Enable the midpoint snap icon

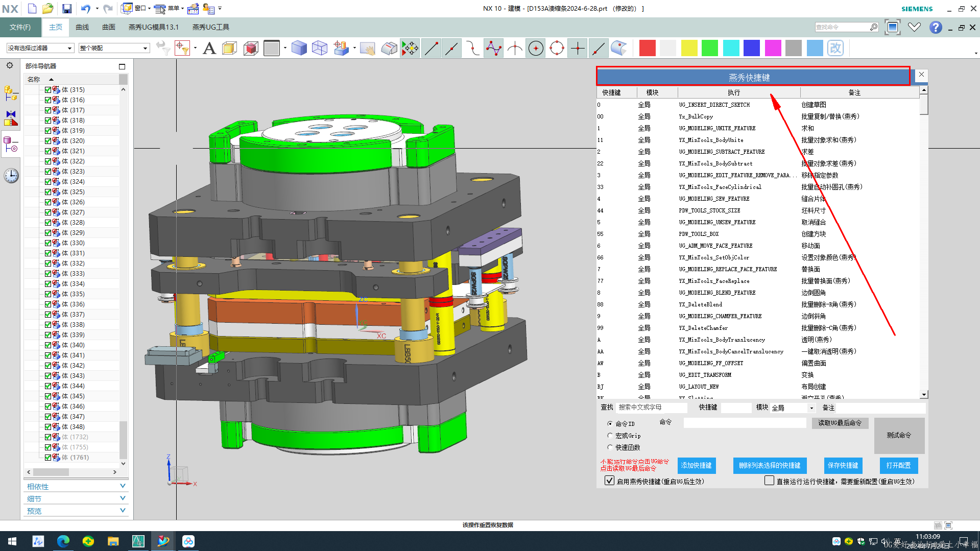452,48
